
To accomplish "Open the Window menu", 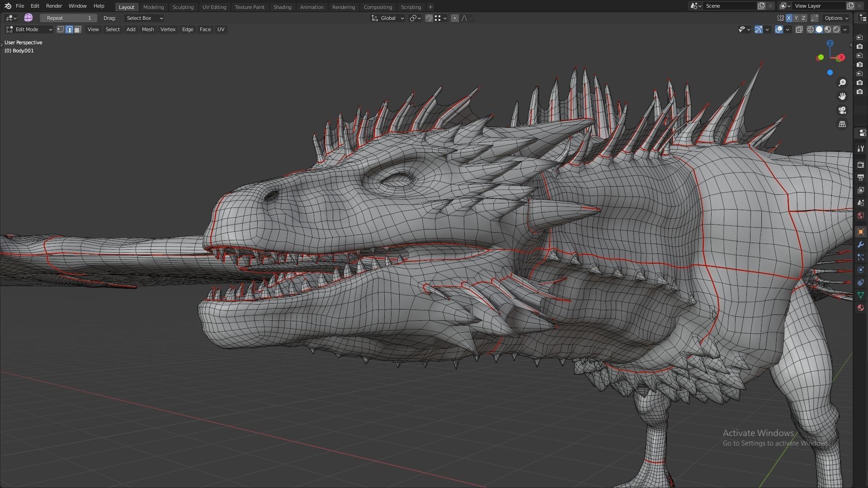I will pyautogui.click(x=77, y=6).
